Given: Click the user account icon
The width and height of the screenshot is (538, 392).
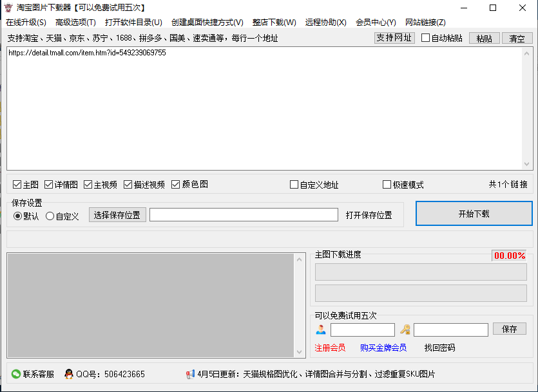Looking at the screenshot, I should 321,330.
